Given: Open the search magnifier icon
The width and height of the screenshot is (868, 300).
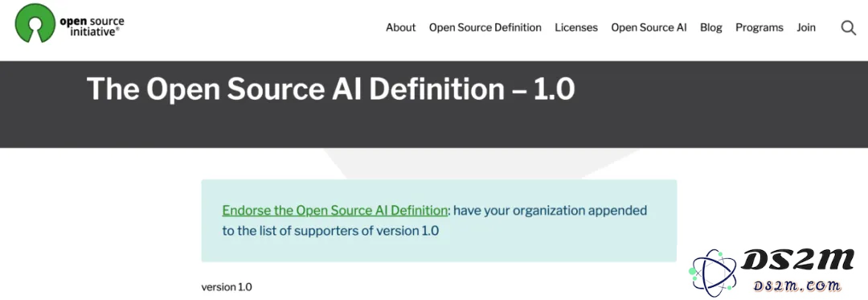Looking at the screenshot, I should click(x=849, y=27).
